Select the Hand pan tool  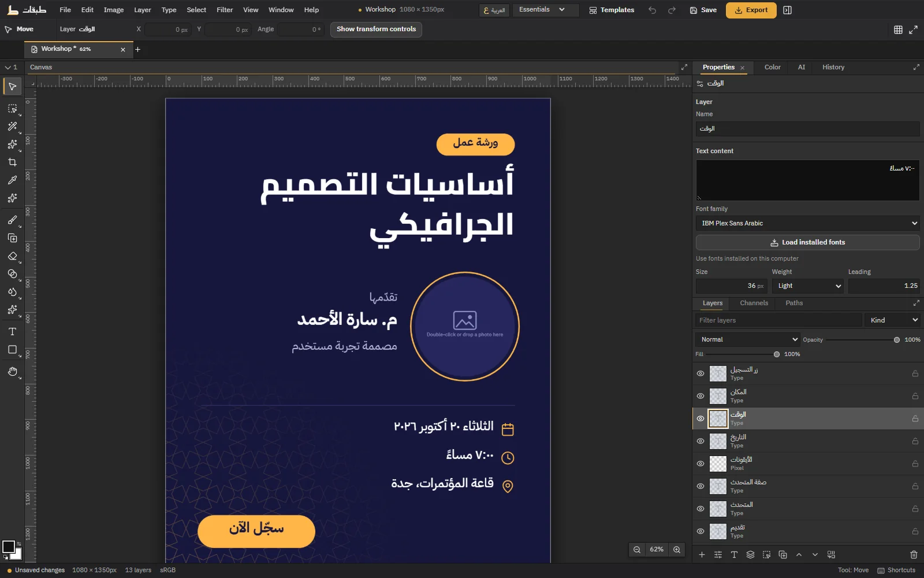point(12,372)
